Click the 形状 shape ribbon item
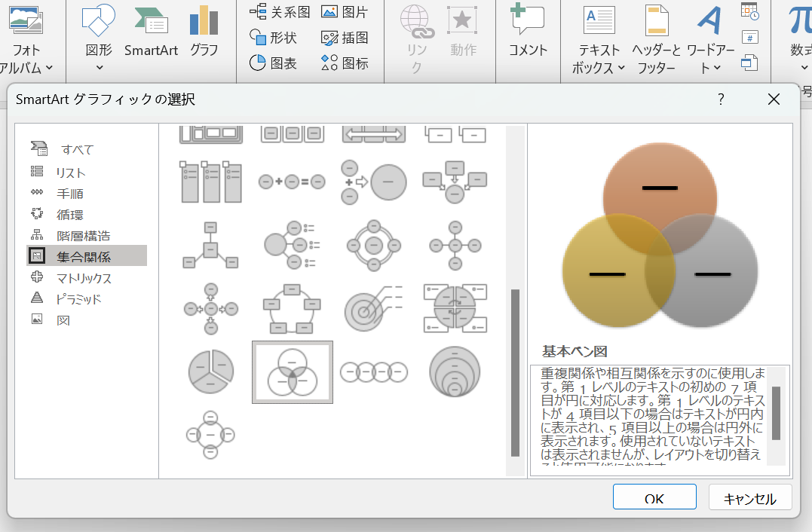This screenshot has width=812, height=532. tap(273, 38)
